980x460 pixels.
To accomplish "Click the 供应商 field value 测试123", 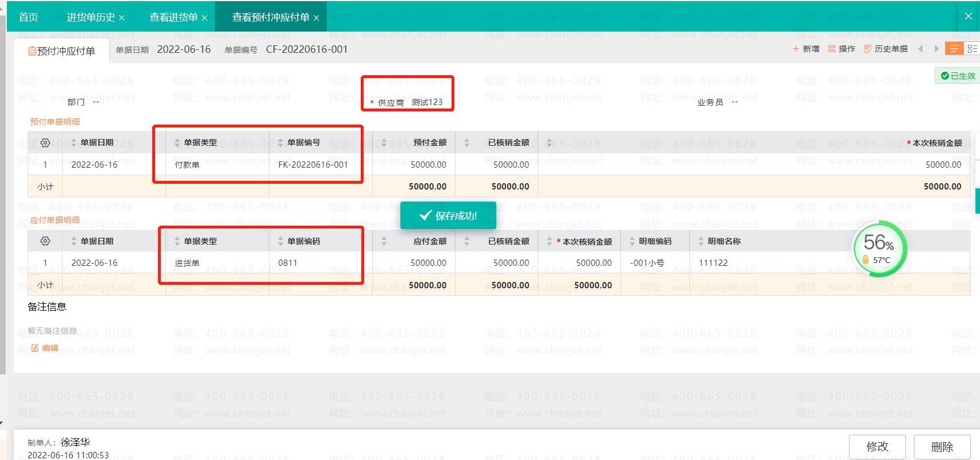I will (427, 102).
